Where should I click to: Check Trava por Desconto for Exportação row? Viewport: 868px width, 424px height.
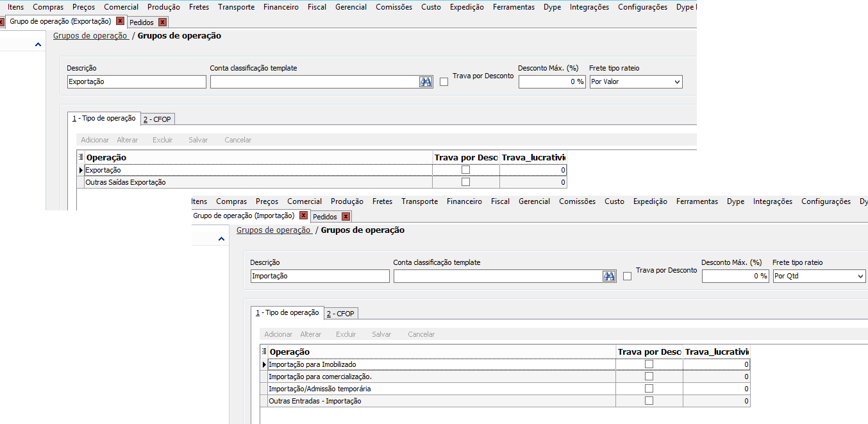pyautogui.click(x=465, y=170)
